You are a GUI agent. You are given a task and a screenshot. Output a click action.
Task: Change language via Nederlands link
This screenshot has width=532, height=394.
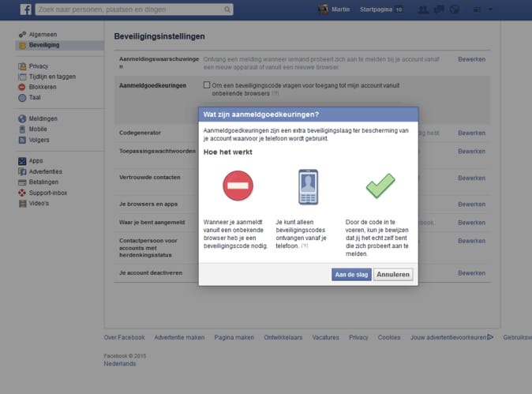tap(120, 364)
